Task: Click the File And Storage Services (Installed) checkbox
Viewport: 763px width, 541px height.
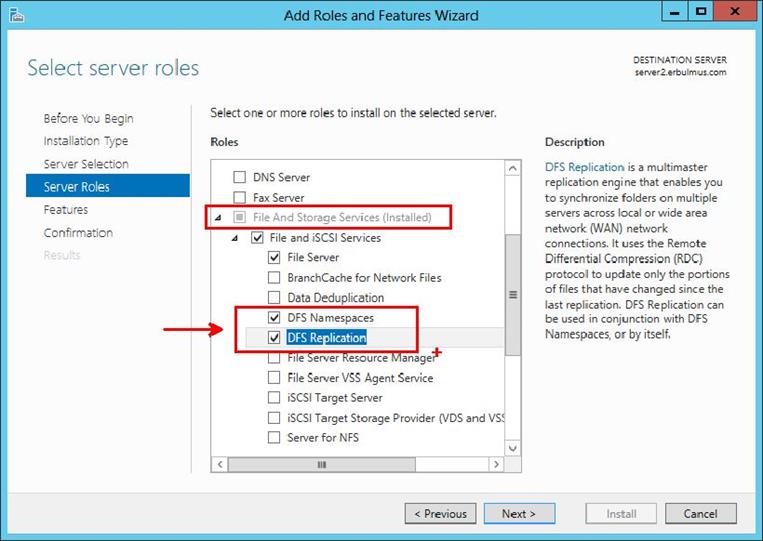Action: coord(239,217)
